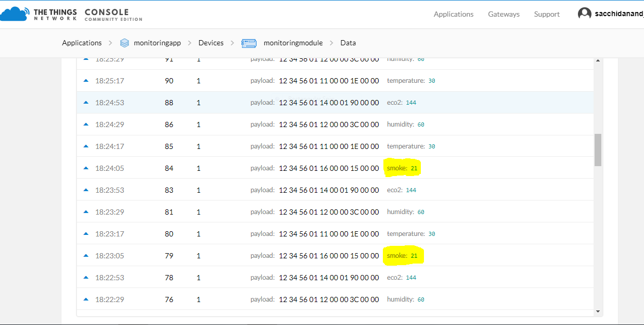Go to Devices breadcrumb link
The width and height of the screenshot is (644, 325).
point(211,43)
